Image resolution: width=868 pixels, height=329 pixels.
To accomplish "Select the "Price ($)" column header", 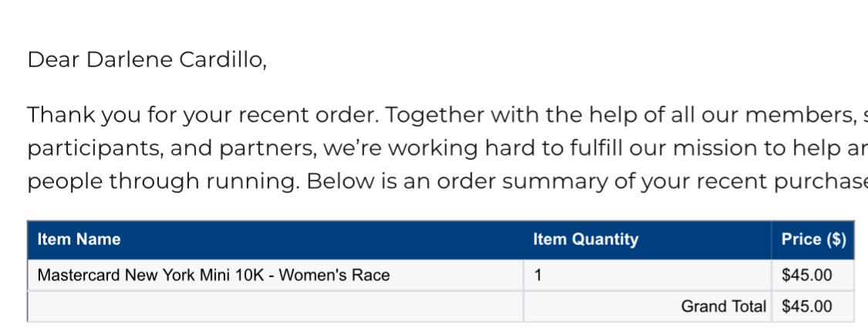I will [x=813, y=239].
